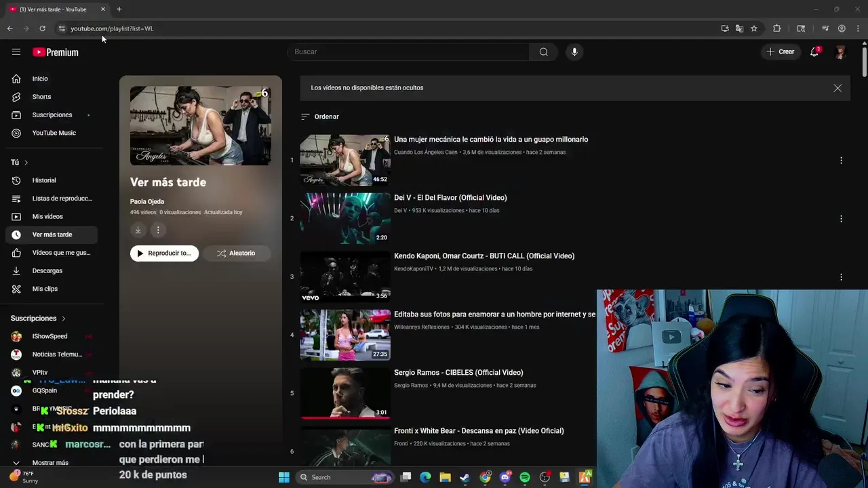
Task: Open Paola Ojeda channel link
Action: pyautogui.click(x=147, y=201)
